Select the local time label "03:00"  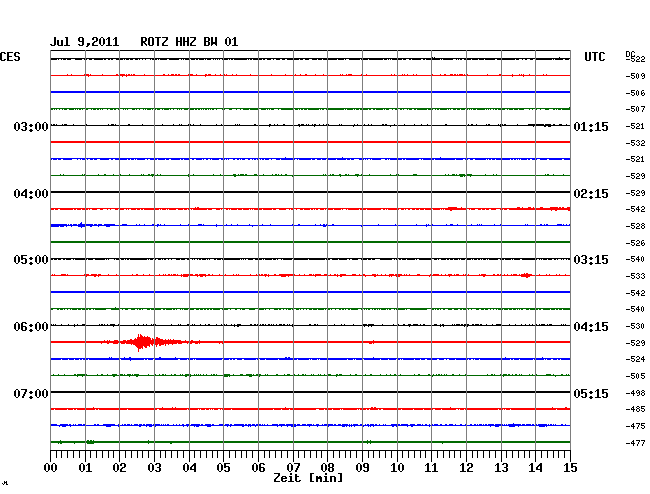coord(31,126)
